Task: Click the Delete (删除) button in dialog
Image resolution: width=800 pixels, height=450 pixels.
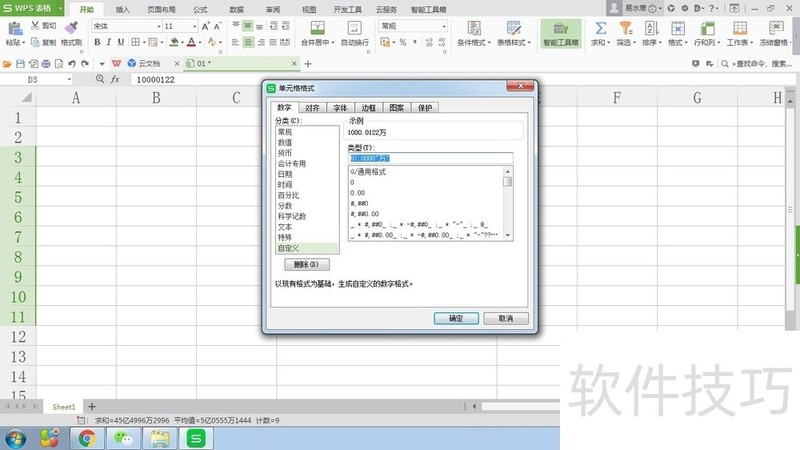Action: point(307,264)
